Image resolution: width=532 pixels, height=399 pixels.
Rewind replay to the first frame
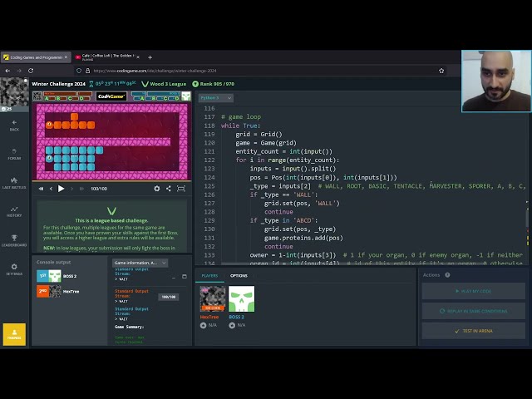point(41,189)
